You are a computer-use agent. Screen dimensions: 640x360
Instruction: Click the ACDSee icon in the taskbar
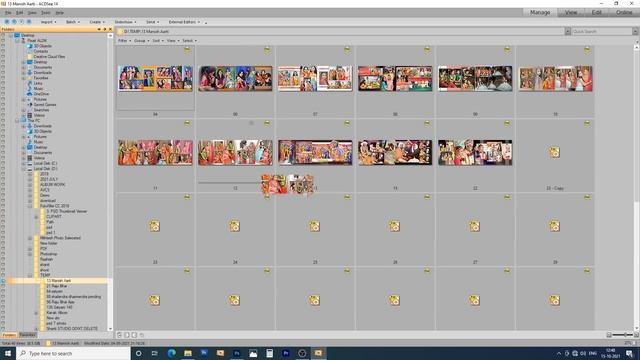click(318, 353)
